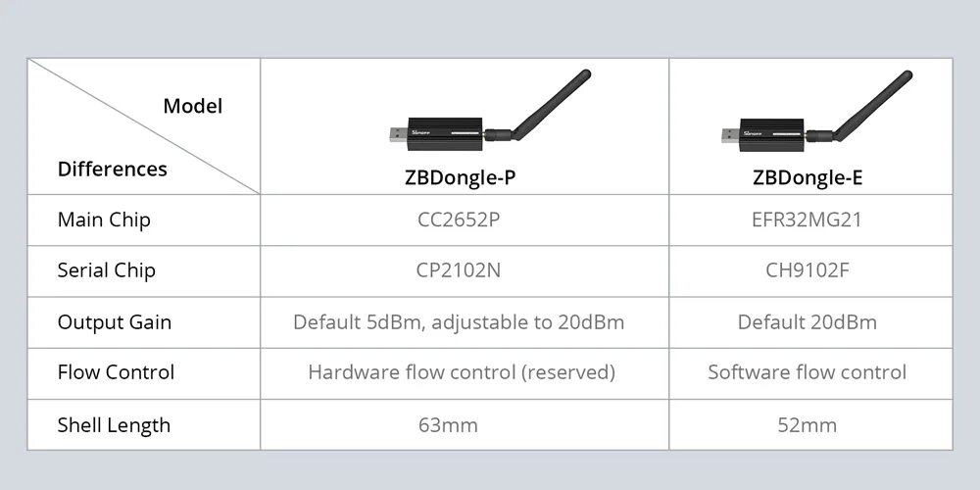Select the Default 20dBm cell
Screen dimensions: 980x490
[x=807, y=322]
